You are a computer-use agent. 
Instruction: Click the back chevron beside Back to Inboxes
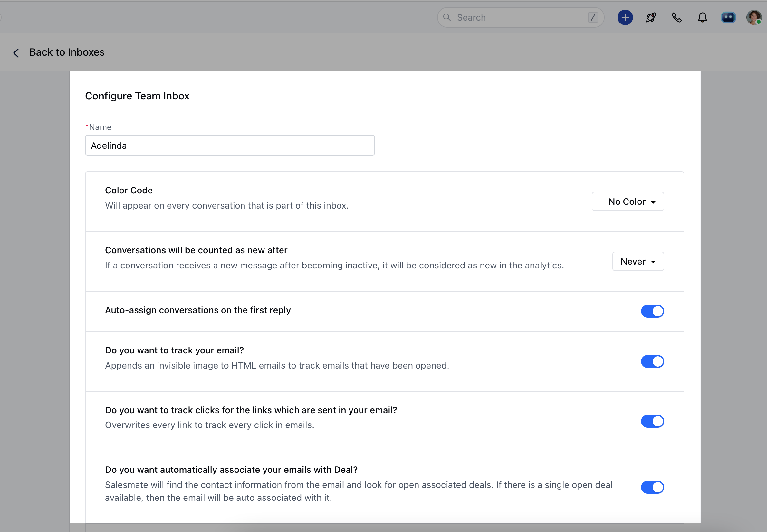click(16, 53)
